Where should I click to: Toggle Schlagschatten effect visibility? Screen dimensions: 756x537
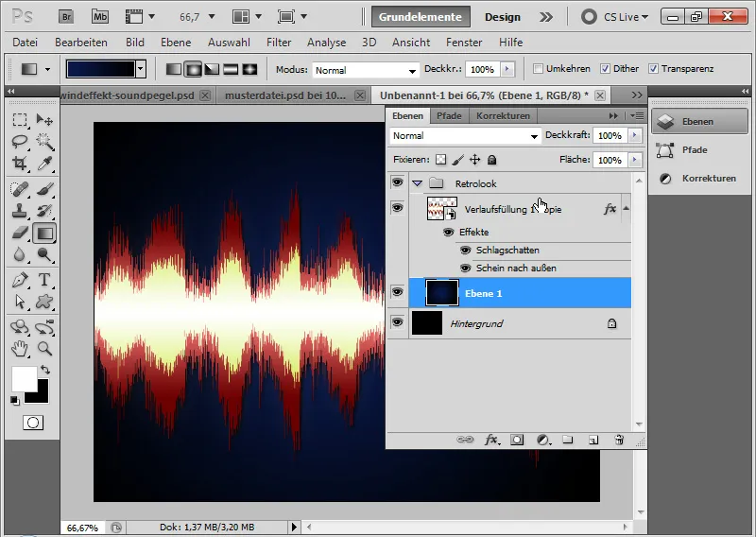point(465,250)
